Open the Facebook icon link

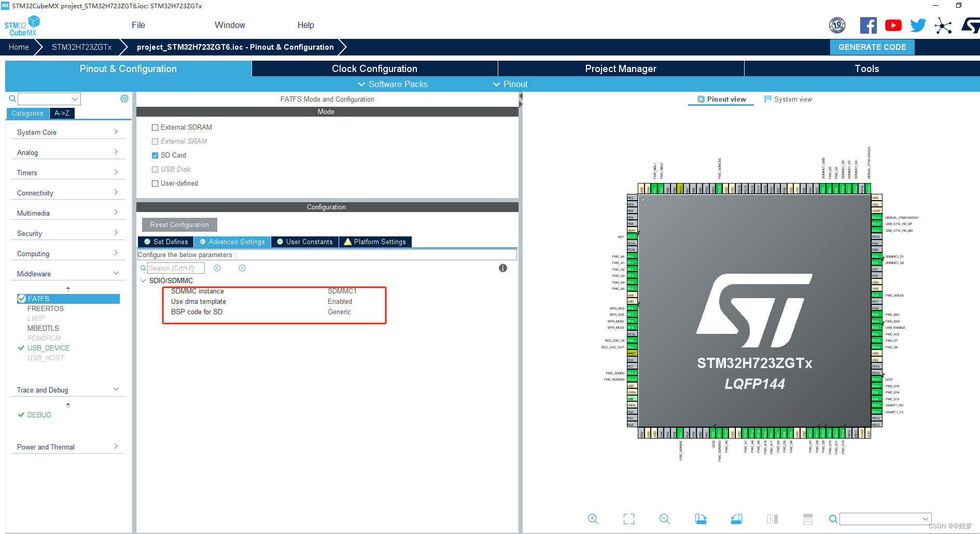click(868, 25)
